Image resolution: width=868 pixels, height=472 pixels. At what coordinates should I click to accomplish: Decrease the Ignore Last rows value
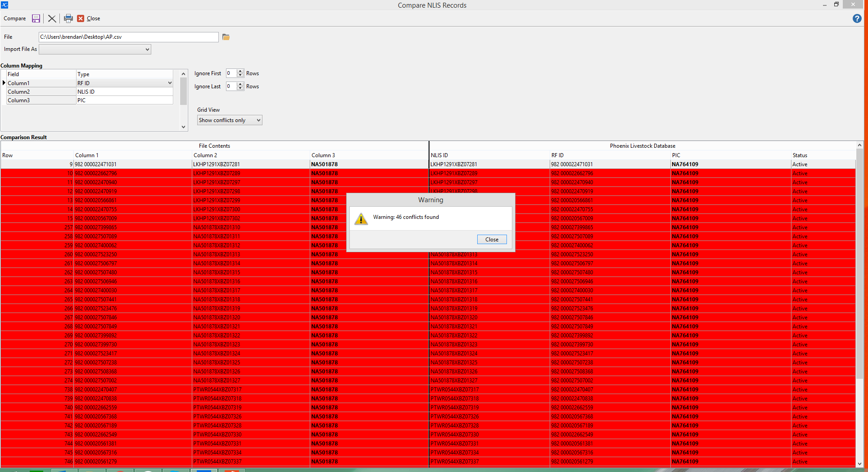click(x=240, y=88)
